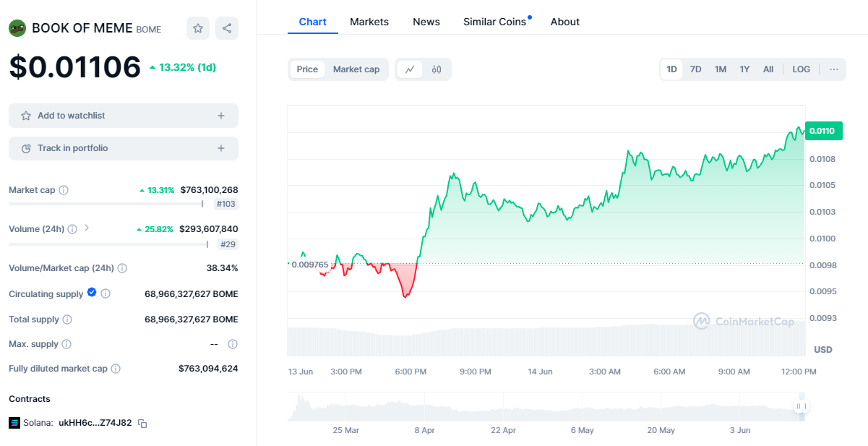Click the $0.01106 price value
This screenshot has height=446, width=868.
click(75, 67)
